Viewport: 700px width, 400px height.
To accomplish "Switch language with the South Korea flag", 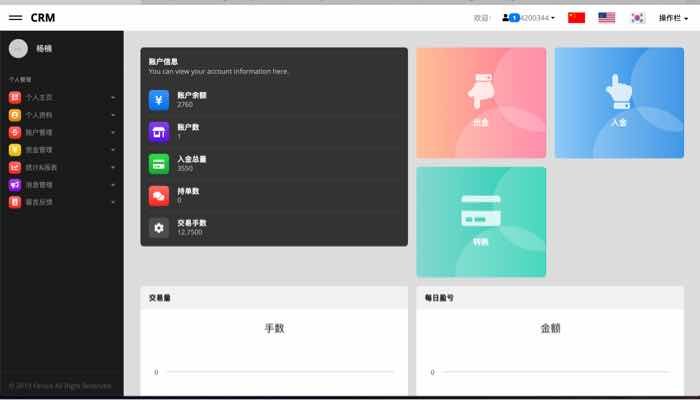I will tap(638, 18).
